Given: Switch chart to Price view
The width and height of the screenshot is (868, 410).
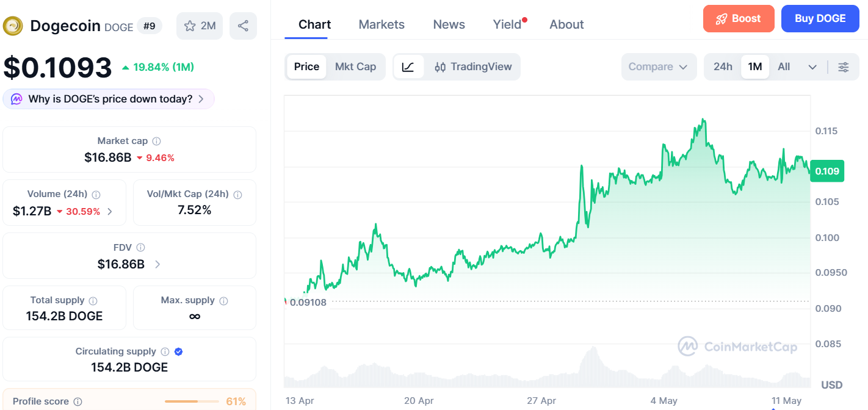Looking at the screenshot, I should coord(306,67).
